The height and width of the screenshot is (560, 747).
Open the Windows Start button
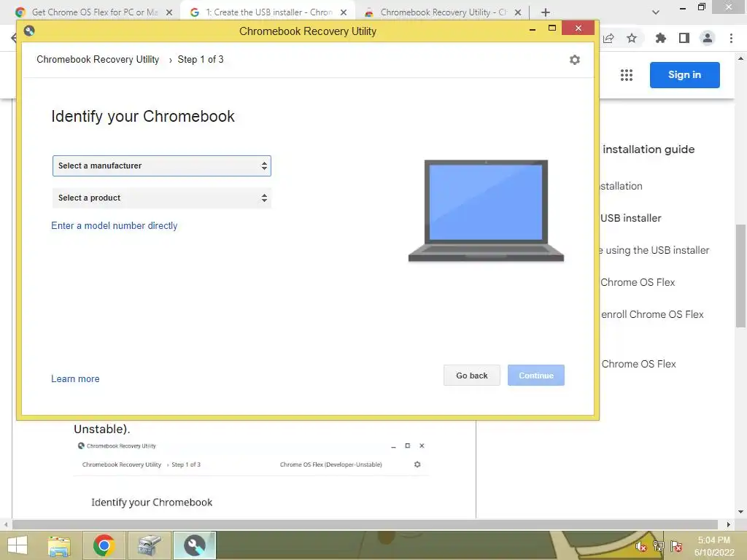coord(18,545)
